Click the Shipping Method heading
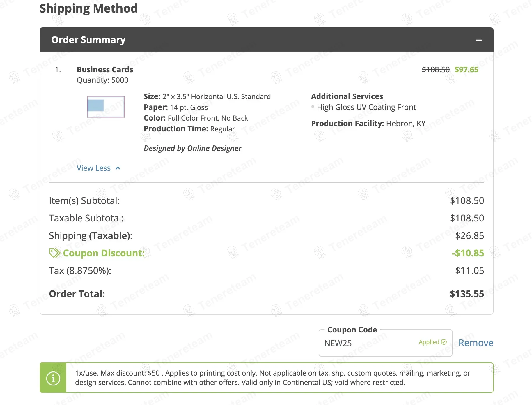The image size is (532, 405). [88, 8]
